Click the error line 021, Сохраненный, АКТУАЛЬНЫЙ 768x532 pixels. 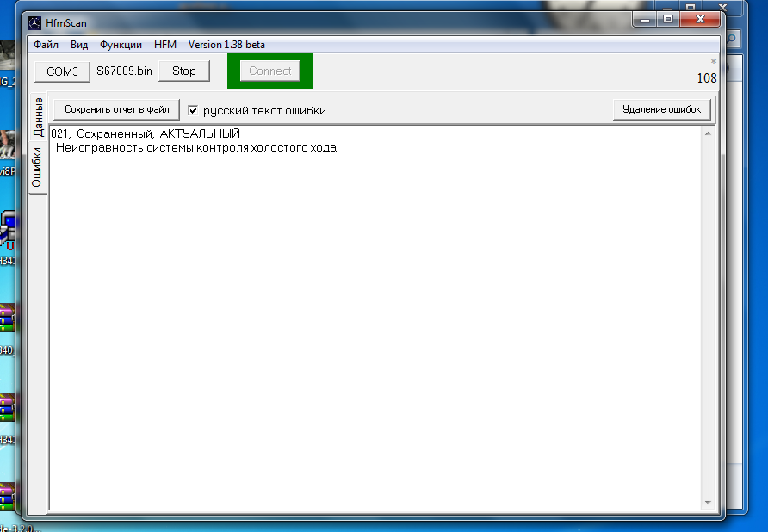point(146,133)
